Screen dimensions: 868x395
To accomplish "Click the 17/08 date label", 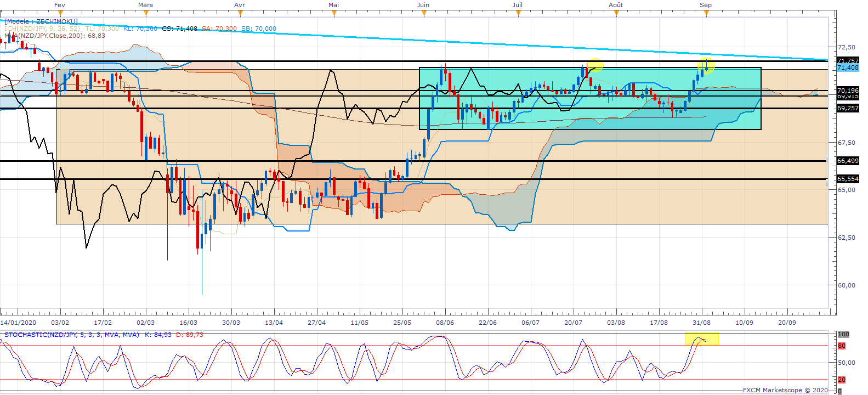I will [659, 323].
